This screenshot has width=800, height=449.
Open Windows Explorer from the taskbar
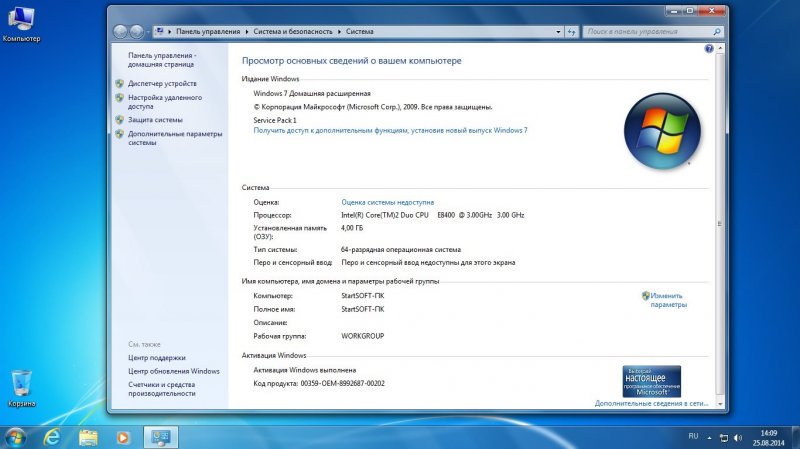point(88,437)
